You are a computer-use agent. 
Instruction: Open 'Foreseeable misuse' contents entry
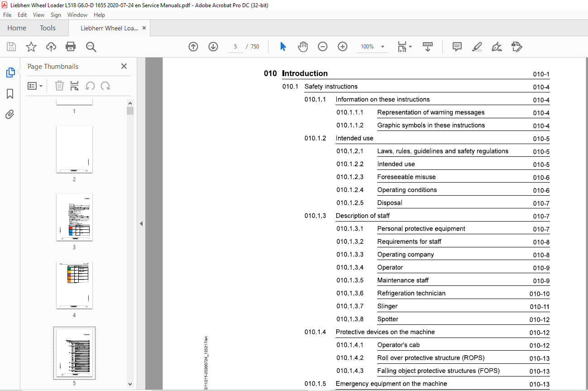pyautogui.click(x=406, y=177)
